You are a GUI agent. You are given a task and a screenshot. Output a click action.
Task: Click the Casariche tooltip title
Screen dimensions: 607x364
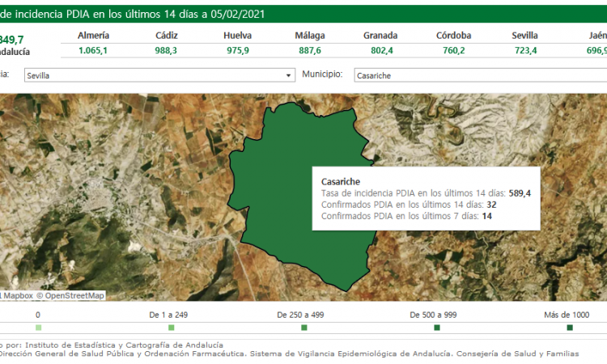click(x=341, y=181)
